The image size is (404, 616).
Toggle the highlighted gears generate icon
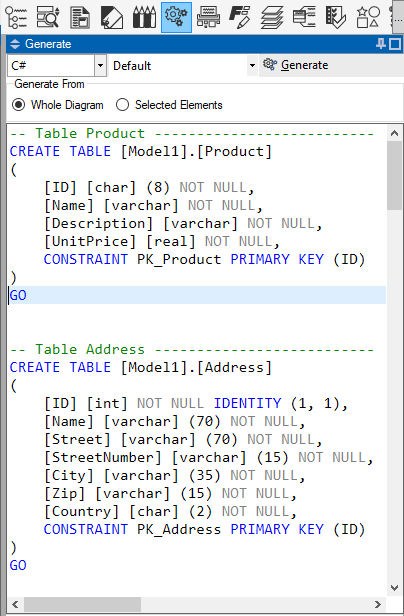coord(176,17)
